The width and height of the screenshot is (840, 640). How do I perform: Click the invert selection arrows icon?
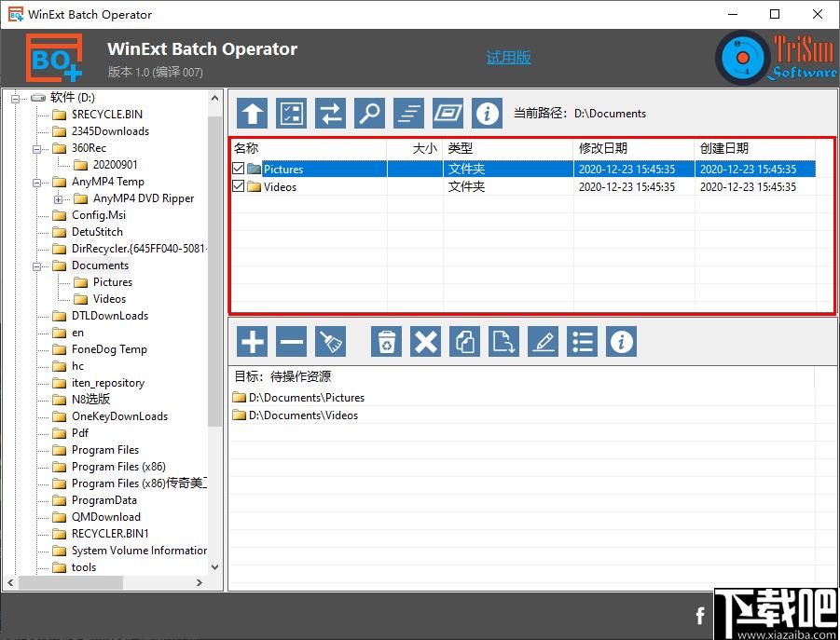pos(331,113)
